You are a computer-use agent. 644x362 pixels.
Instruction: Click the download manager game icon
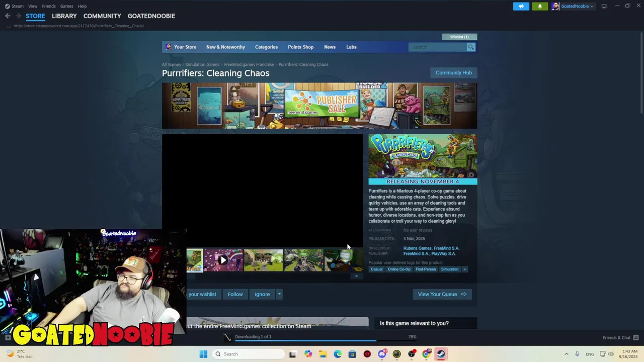[227, 338]
